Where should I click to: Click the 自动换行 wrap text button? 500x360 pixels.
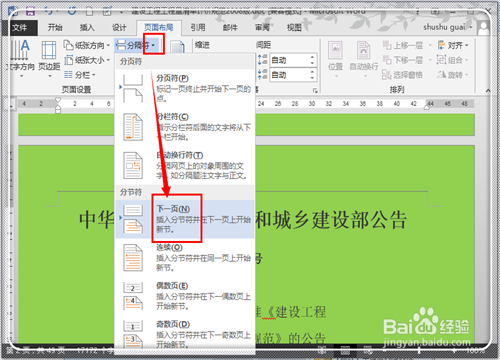[x=364, y=59]
